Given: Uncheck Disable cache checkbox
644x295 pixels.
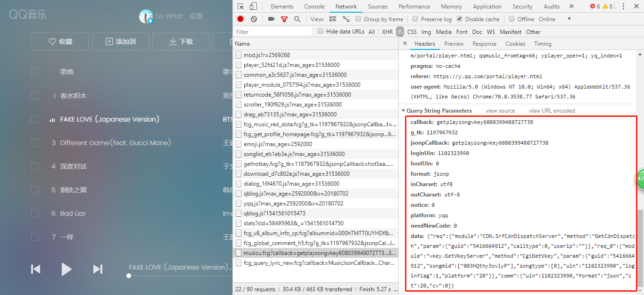Looking at the screenshot, I should [460, 19].
